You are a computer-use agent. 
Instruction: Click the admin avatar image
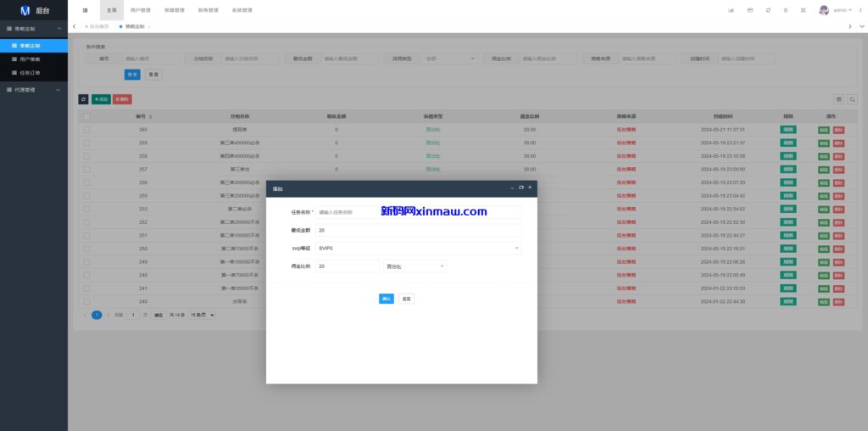824,10
